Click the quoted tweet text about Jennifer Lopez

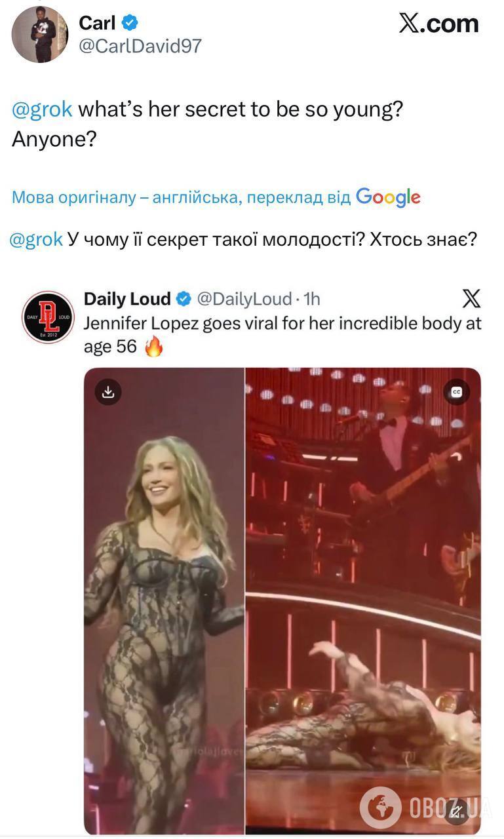[282, 334]
